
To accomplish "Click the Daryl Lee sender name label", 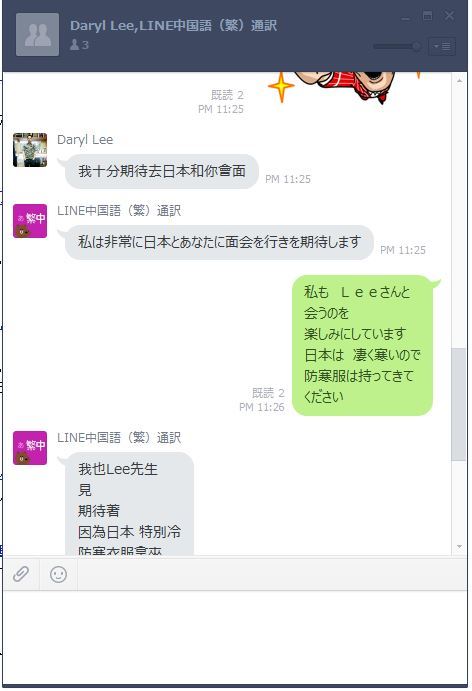I will (x=85, y=140).
